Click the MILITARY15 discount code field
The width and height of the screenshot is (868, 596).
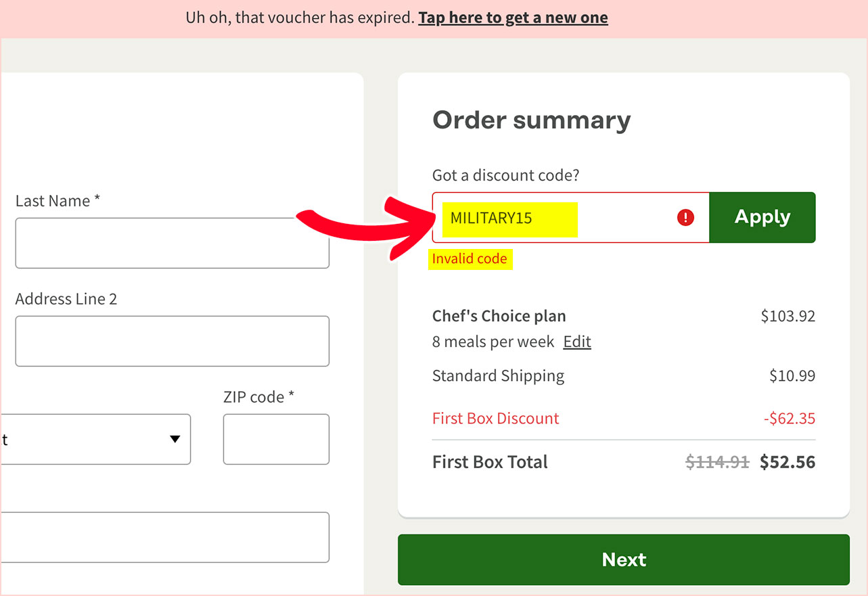571,217
